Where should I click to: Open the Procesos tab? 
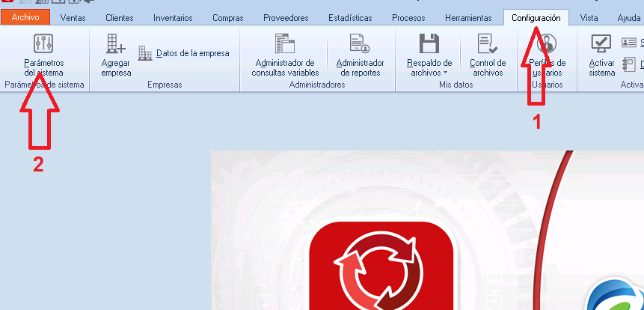[408, 18]
